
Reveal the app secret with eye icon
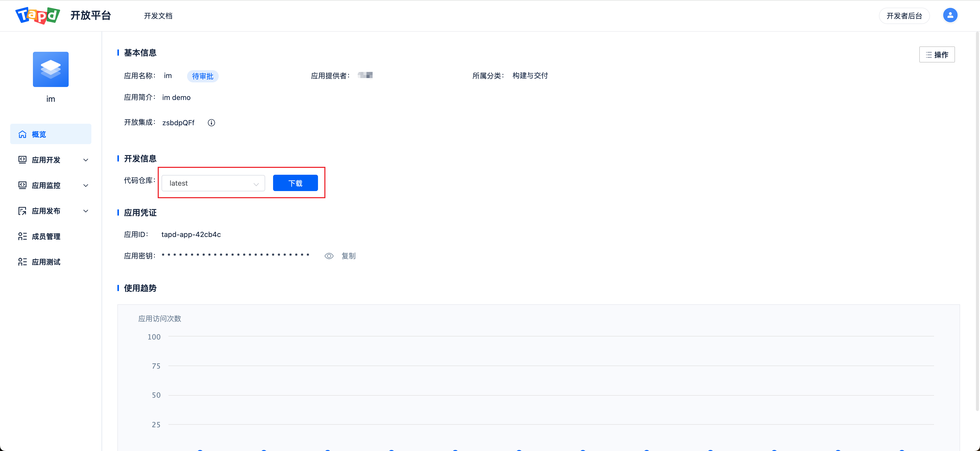pyautogui.click(x=329, y=256)
